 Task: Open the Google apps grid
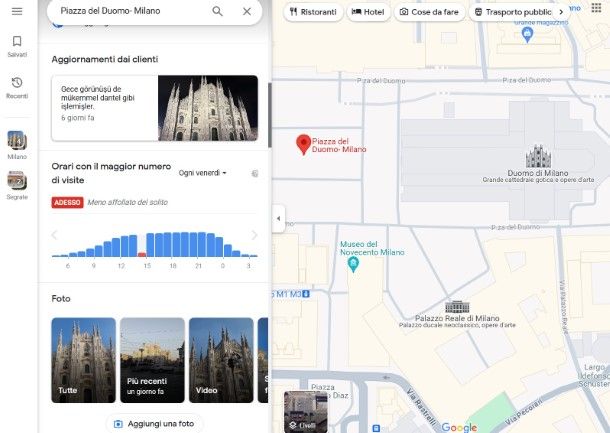point(596,7)
